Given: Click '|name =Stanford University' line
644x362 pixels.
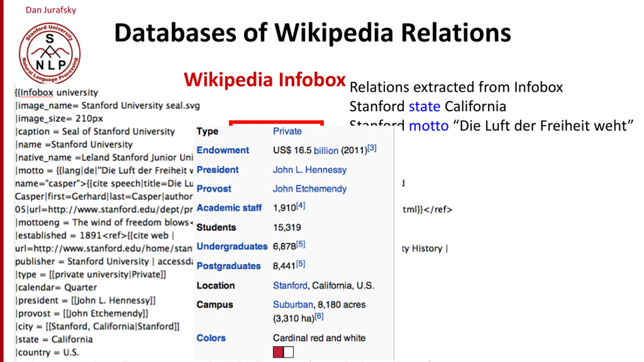Looking at the screenshot, I should coord(74,145).
